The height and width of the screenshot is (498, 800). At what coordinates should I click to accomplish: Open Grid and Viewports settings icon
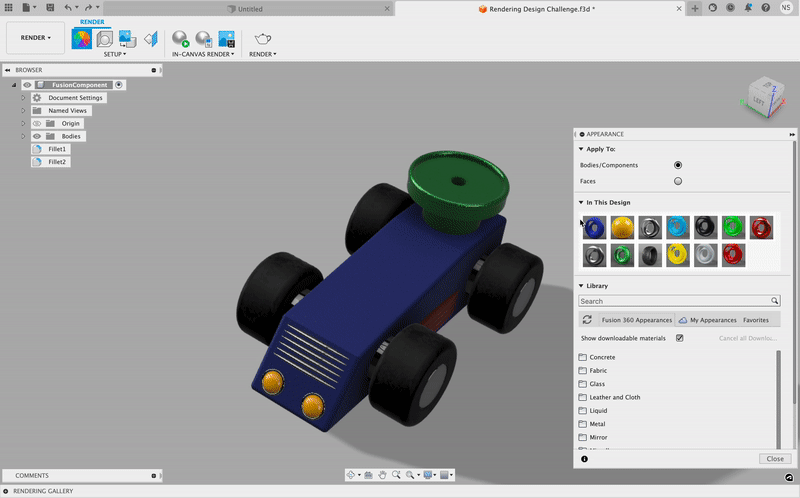444,475
